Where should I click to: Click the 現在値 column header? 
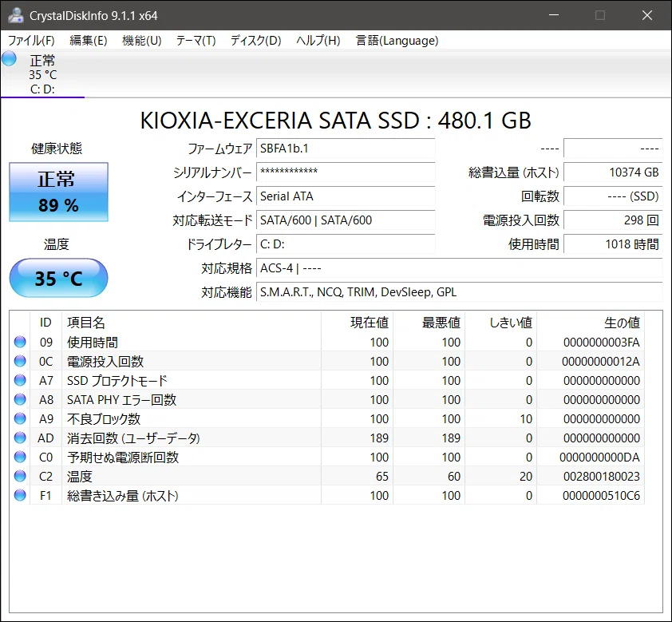[357, 323]
